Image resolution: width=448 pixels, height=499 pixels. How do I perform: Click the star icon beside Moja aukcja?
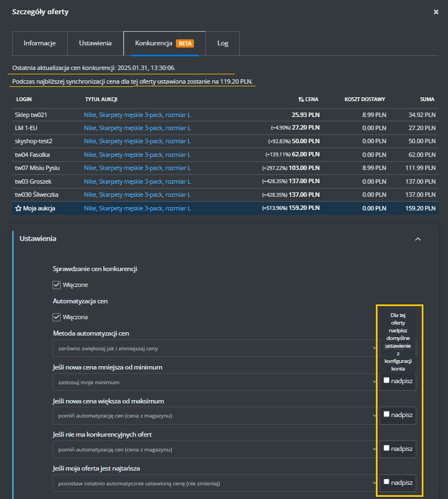(x=18, y=208)
